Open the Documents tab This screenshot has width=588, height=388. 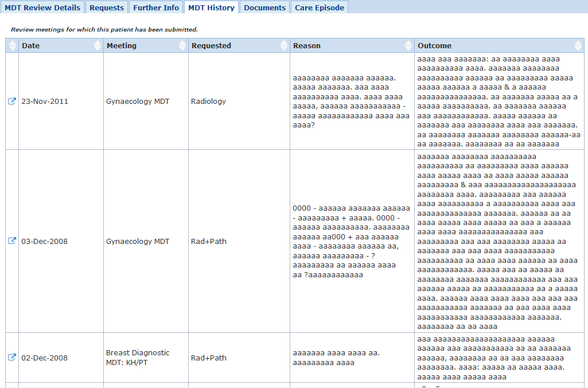coord(264,7)
